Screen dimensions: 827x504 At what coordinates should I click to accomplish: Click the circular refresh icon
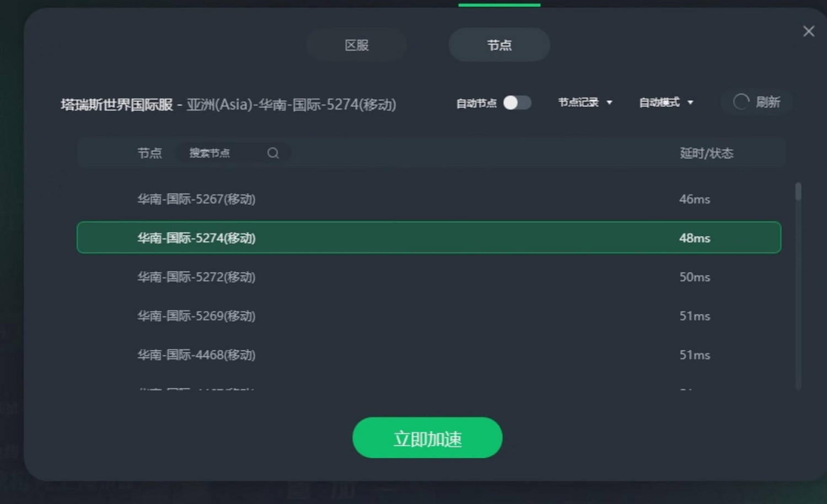[741, 102]
